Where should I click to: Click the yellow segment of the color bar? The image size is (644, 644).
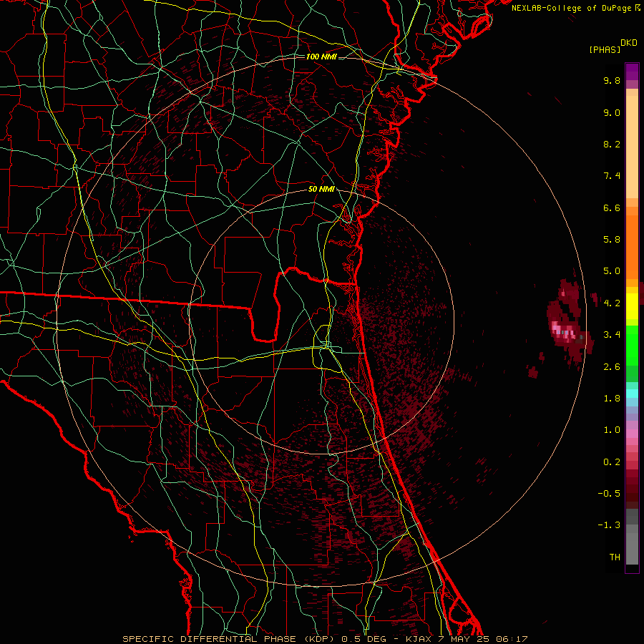[632, 306]
